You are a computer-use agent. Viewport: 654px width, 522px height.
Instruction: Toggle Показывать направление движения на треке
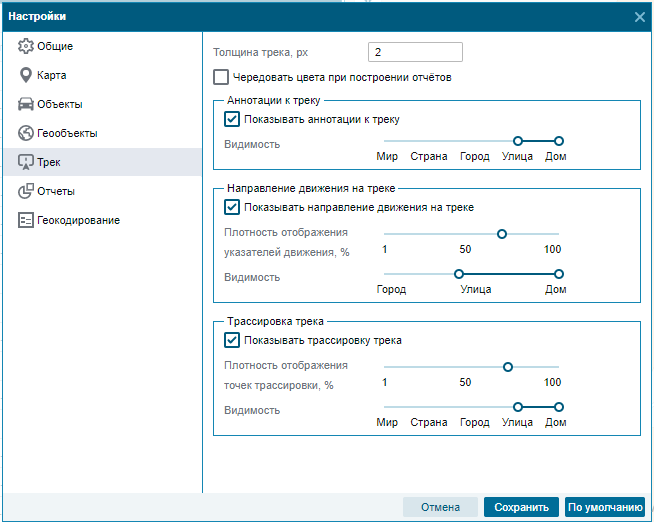[232, 207]
